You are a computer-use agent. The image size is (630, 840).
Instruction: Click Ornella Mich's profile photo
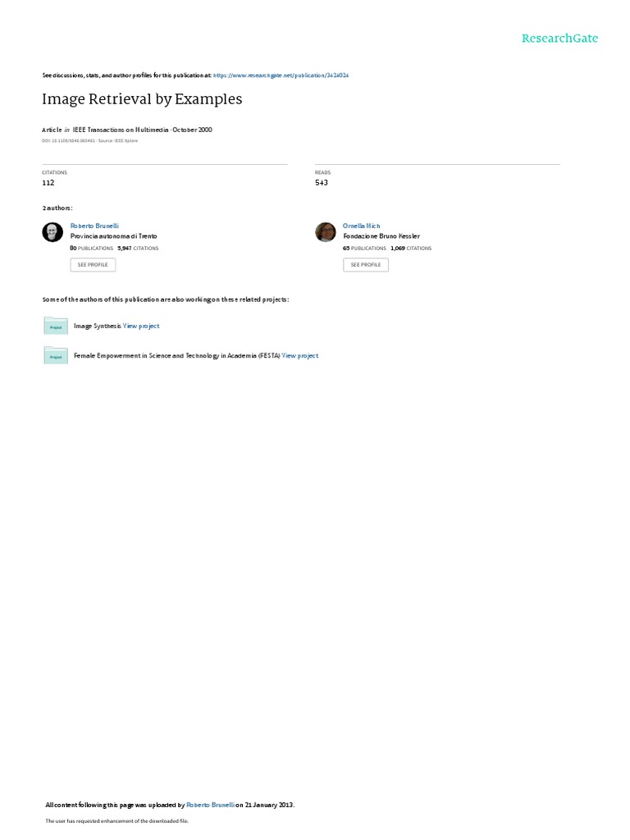(325, 232)
